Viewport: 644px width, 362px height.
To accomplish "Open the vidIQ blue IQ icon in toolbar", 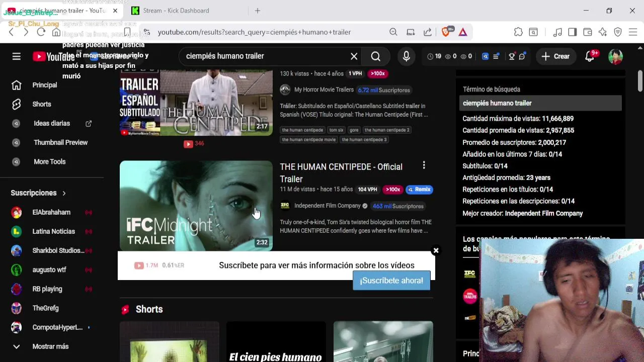I will pos(486,56).
